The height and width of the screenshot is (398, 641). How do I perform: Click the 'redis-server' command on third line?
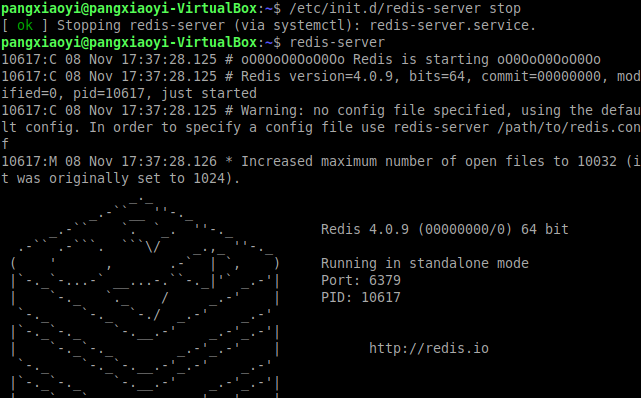[337, 42]
